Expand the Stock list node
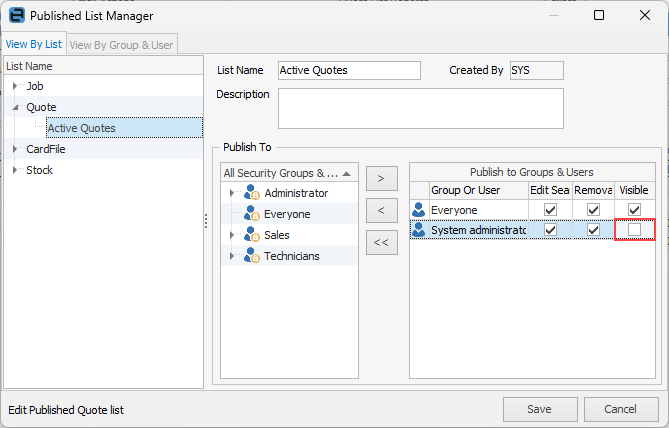This screenshot has width=669, height=428. click(x=15, y=170)
